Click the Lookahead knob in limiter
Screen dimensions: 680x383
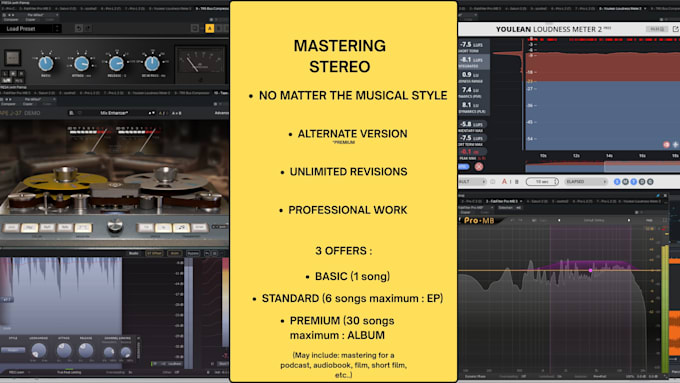39,350
